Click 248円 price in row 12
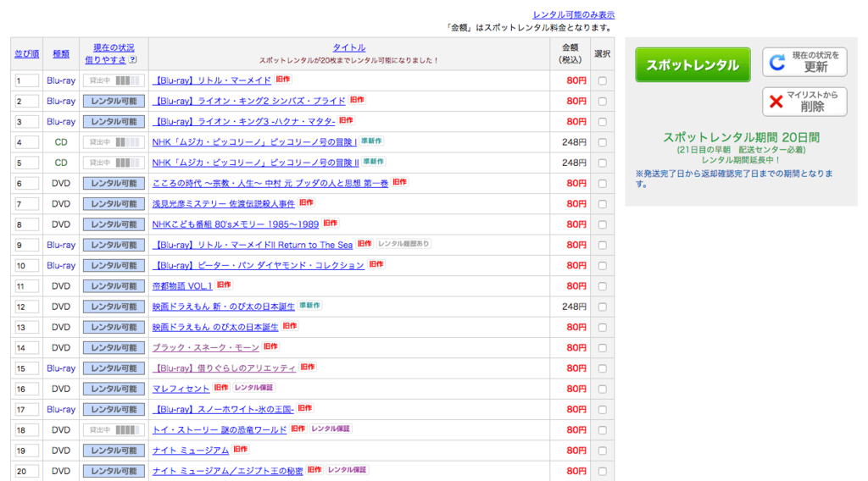The image size is (868, 481). (574, 307)
